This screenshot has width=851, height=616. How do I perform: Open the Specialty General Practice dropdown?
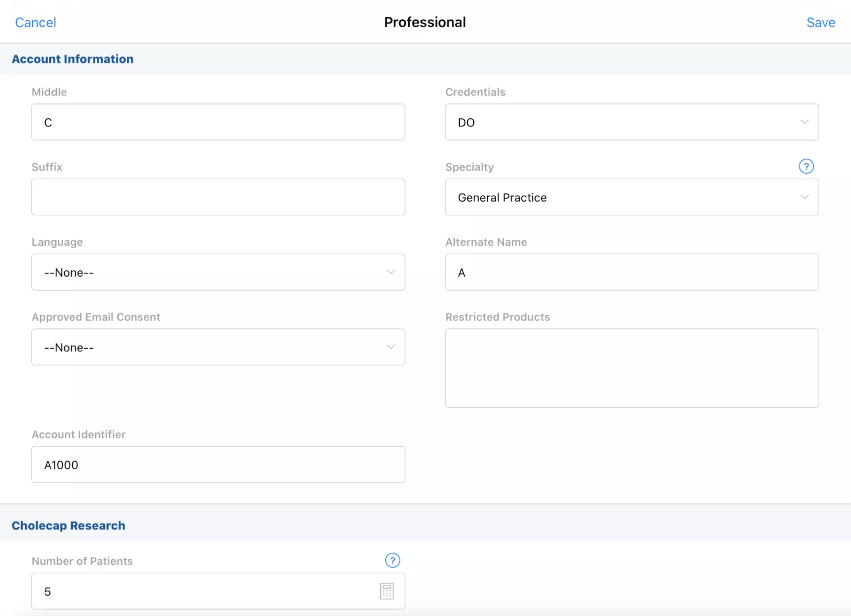pos(632,197)
